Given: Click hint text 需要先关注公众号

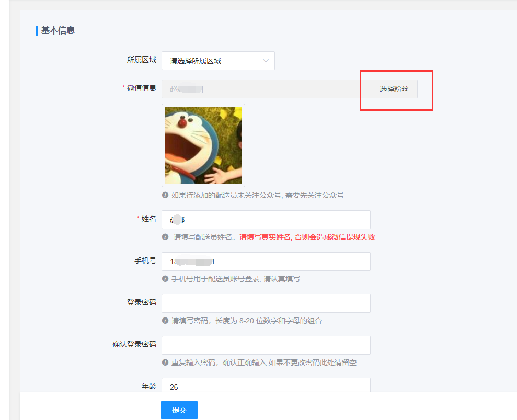Looking at the screenshot, I should coord(315,195).
